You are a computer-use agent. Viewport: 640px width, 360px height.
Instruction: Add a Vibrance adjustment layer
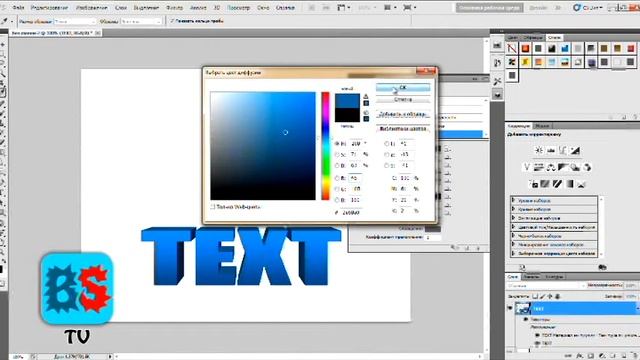point(527,167)
